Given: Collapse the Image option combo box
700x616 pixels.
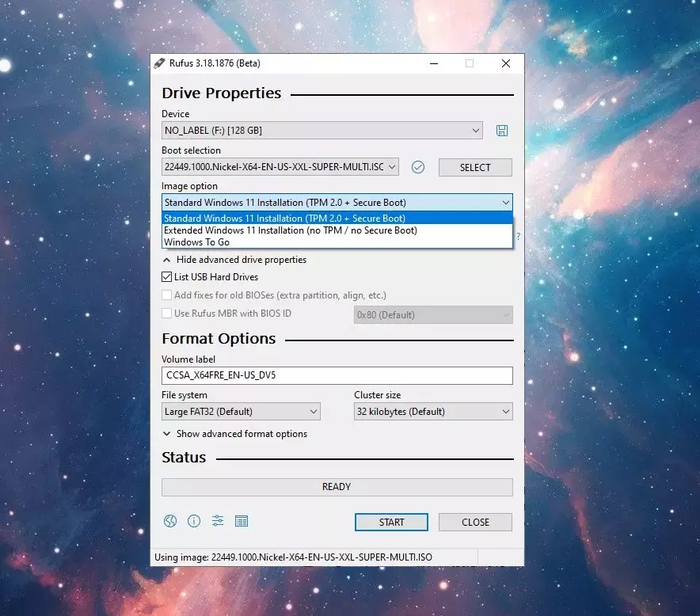Looking at the screenshot, I should pos(337,202).
